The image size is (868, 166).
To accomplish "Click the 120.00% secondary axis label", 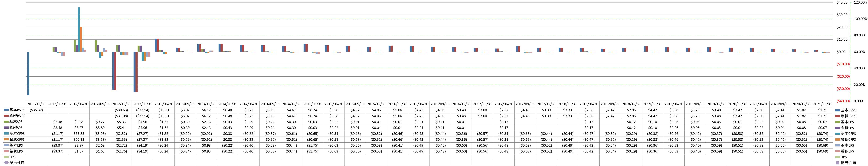I will pos(861,2).
